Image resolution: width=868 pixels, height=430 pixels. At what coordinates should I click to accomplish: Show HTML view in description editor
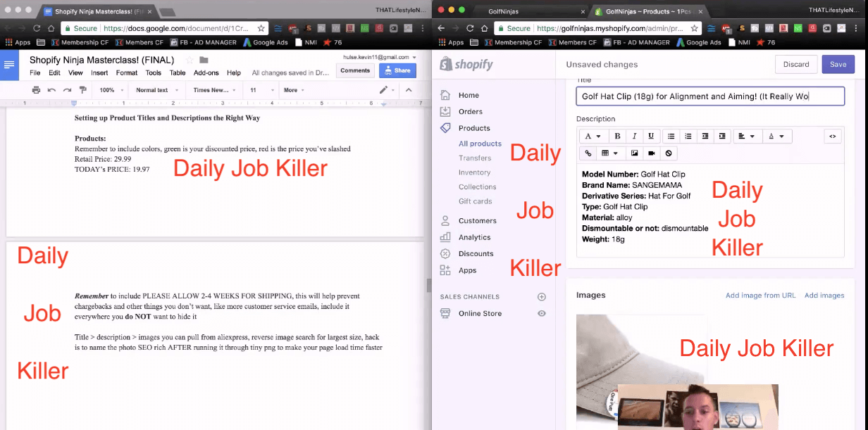point(833,136)
